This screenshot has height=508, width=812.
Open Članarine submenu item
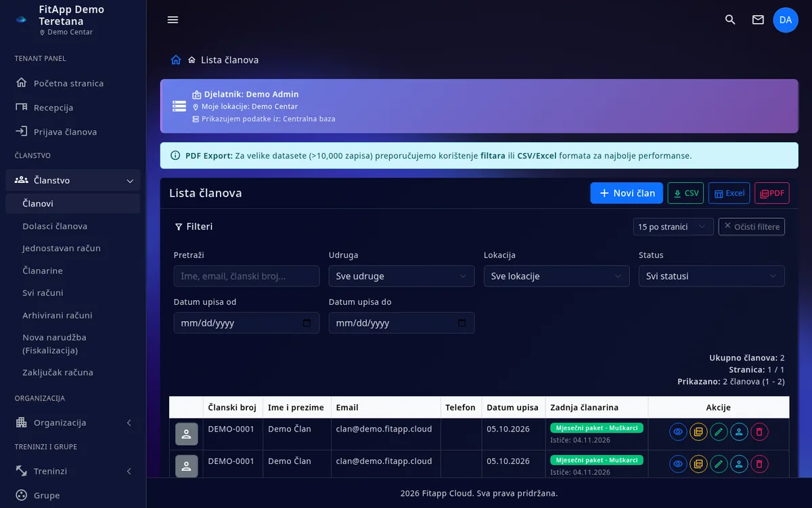(x=73, y=271)
